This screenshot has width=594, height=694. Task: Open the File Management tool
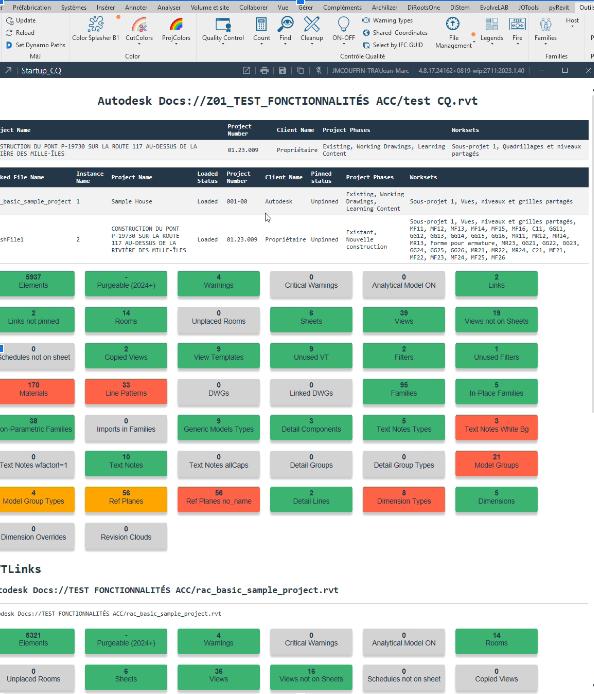pyautogui.click(x=453, y=33)
